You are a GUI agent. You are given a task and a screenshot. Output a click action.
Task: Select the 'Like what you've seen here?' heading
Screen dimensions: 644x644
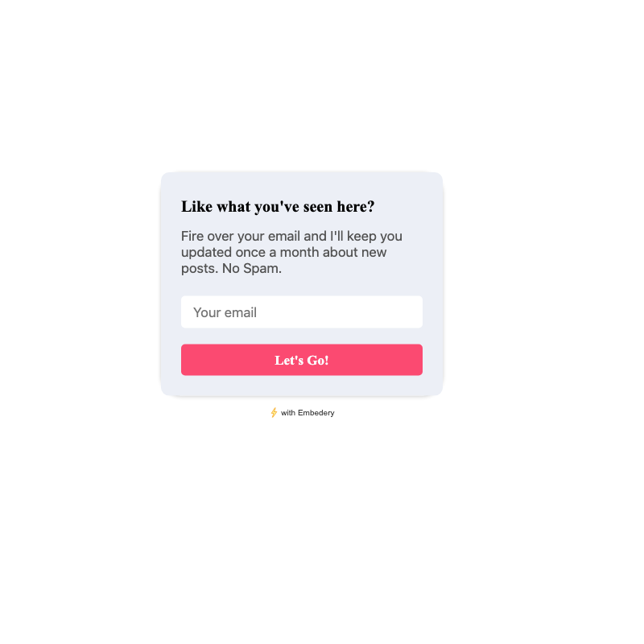tap(278, 207)
